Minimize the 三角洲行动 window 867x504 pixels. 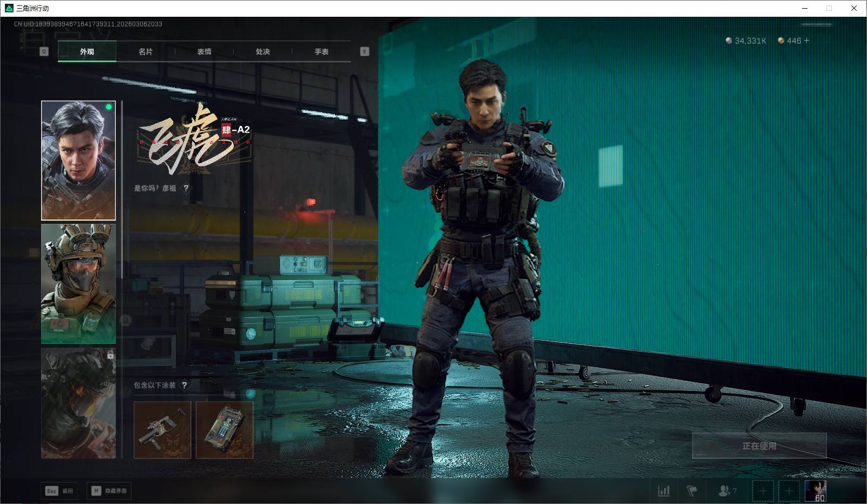(x=805, y=8)
